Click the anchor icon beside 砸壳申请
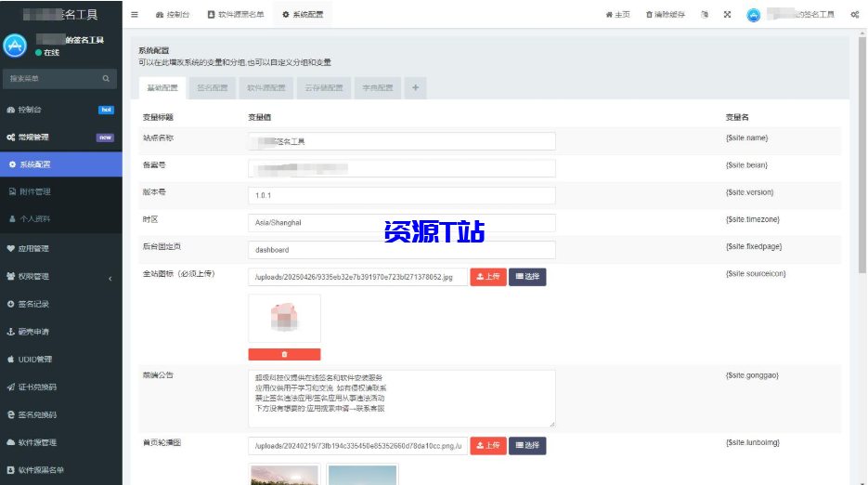Viewport: 868px width, 485px height. coord(10,332)
